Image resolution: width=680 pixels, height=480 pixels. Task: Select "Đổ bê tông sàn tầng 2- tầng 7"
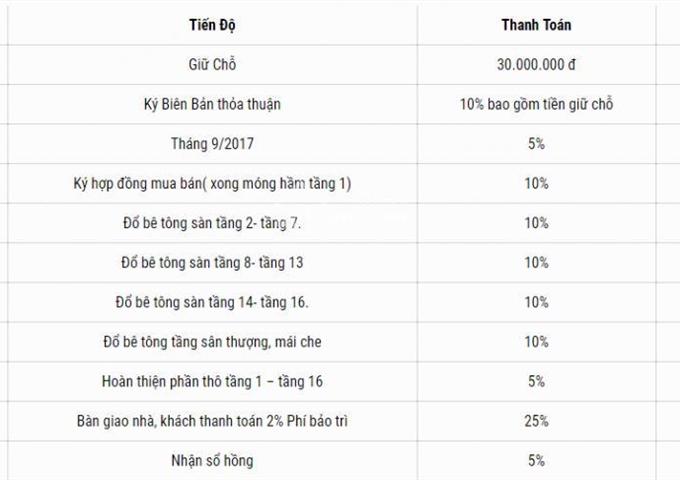pyautogui.click(x=211, y=223)
